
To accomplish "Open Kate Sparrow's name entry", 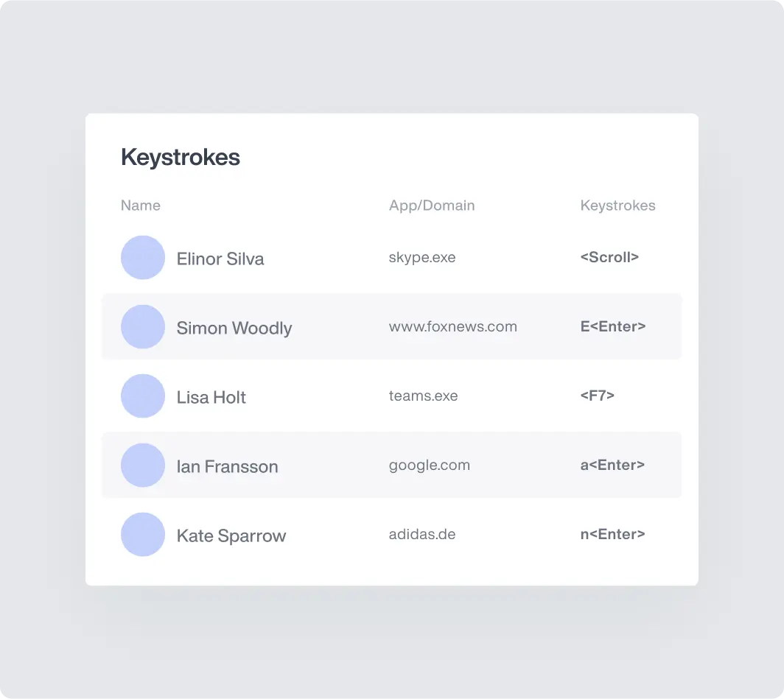I will click(x=231, y=536).
